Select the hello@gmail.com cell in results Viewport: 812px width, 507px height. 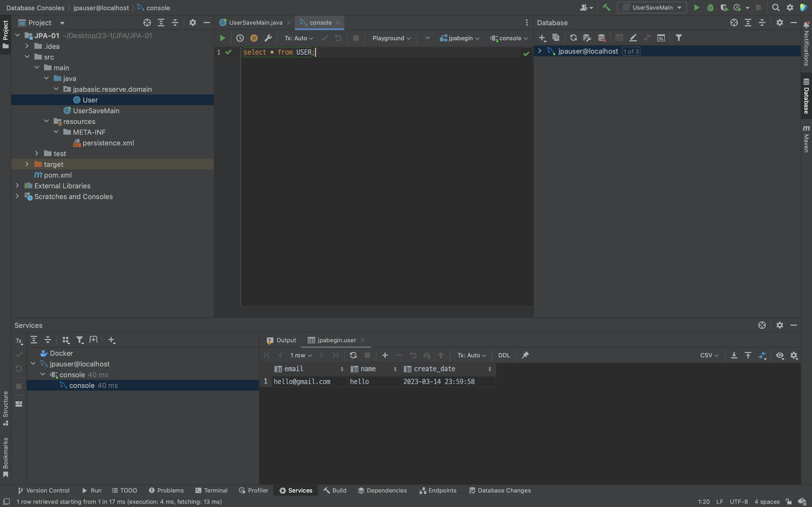(302, 381)
